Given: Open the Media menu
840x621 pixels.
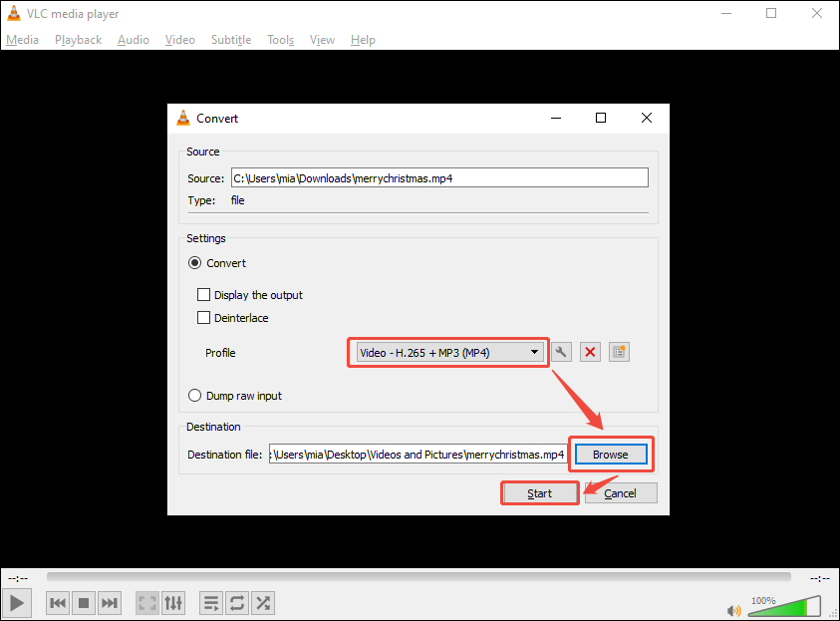Looking at the screenshot, I should [x=23, y=40].
